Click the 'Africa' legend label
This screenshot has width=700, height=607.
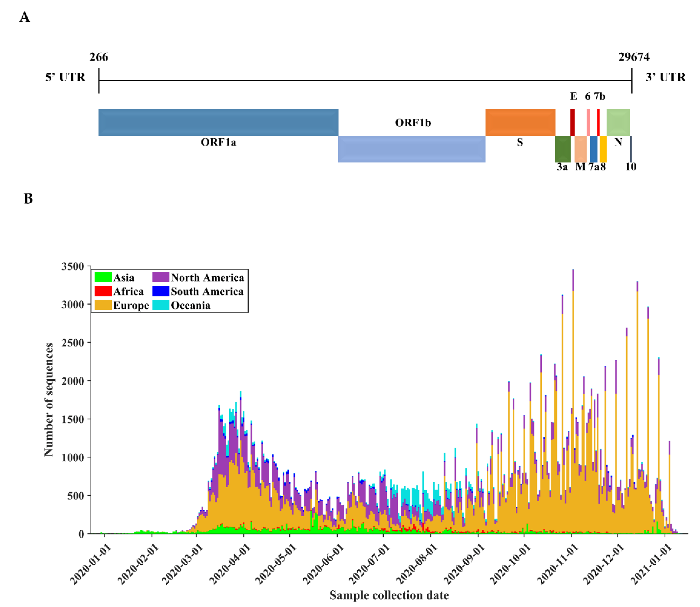tap(128, 291)
